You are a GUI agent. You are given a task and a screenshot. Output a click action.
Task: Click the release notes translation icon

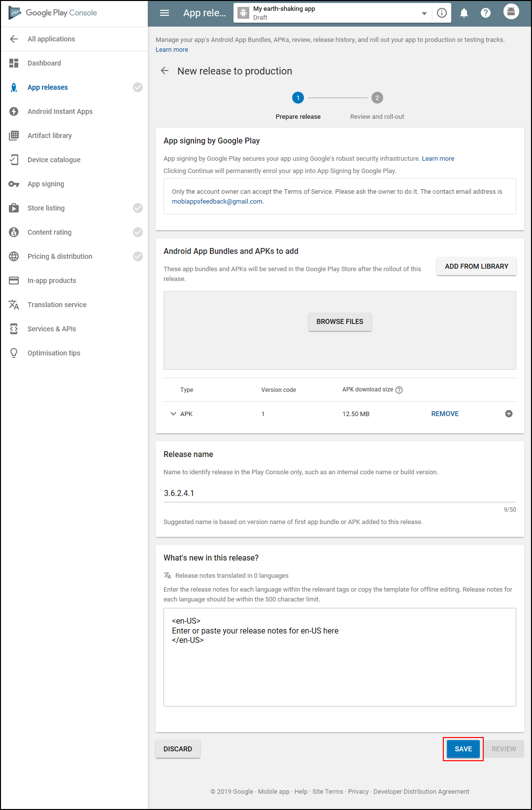[167, 575]
